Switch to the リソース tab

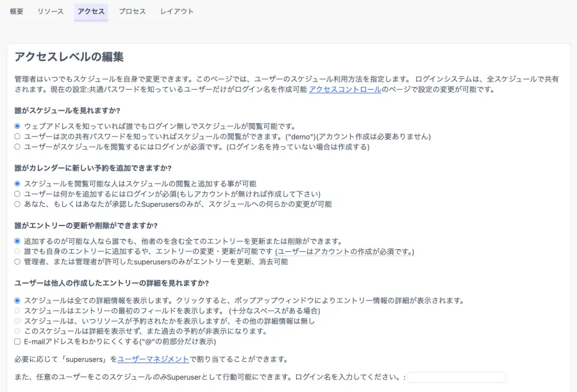[51, 12]
